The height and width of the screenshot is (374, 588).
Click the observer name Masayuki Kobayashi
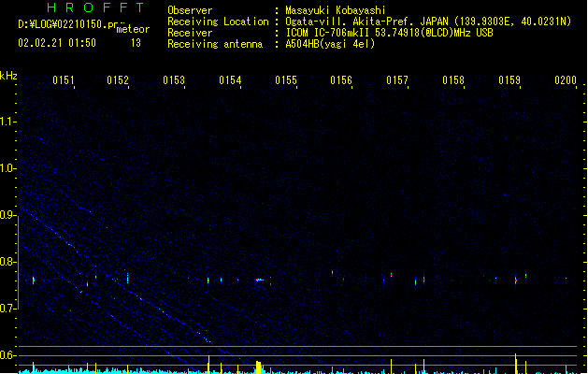pyautogui.click(x=336, y=10)
